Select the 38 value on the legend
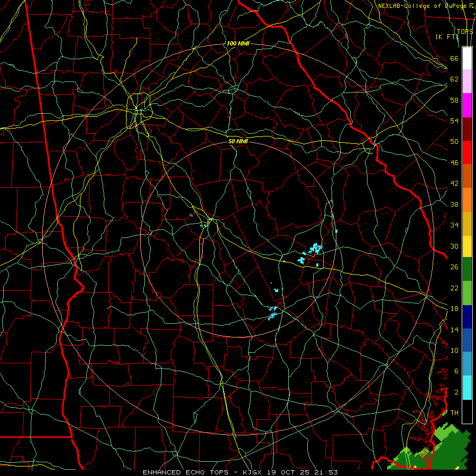Viewport: 476px width, 476px height. (454, 204)
